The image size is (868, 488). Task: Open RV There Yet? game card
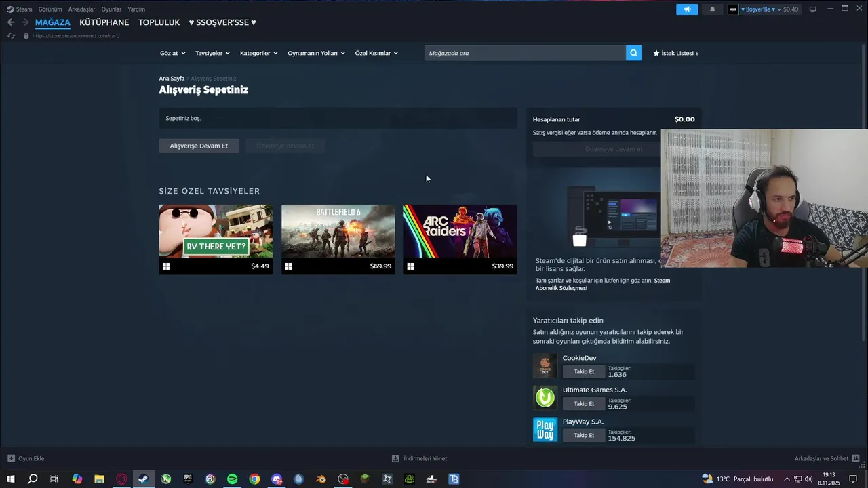(216, 239)
